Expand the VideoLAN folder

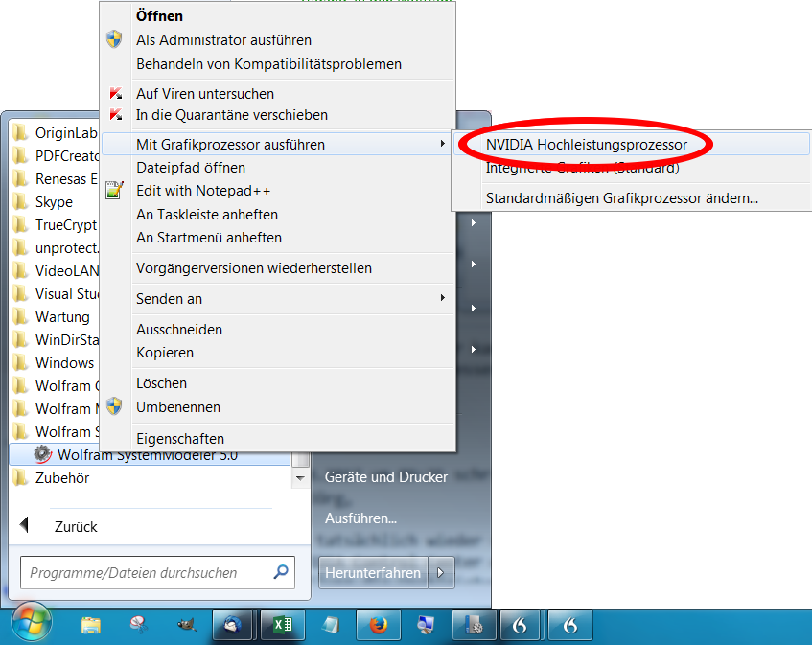click(55, 270)
